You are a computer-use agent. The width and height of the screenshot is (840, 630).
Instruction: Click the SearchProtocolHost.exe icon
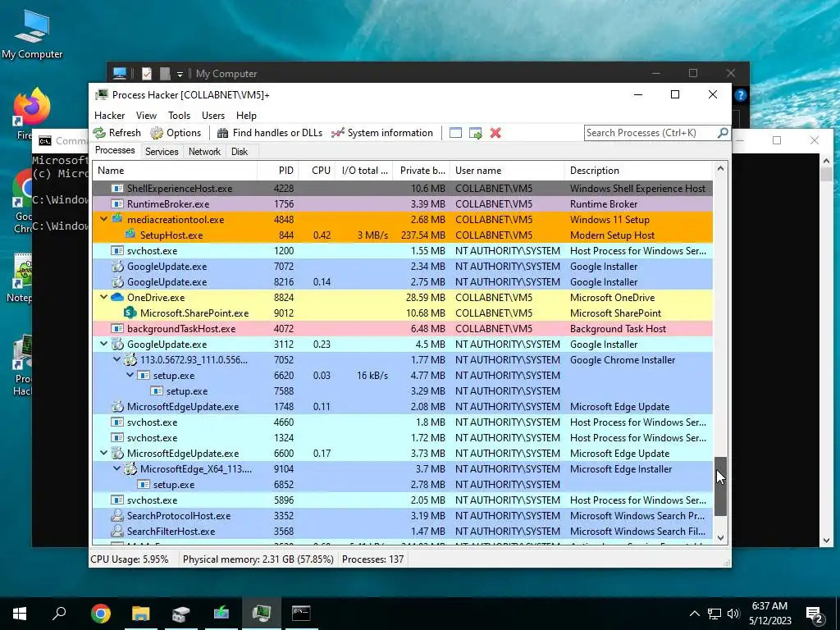tap(117, 515)
